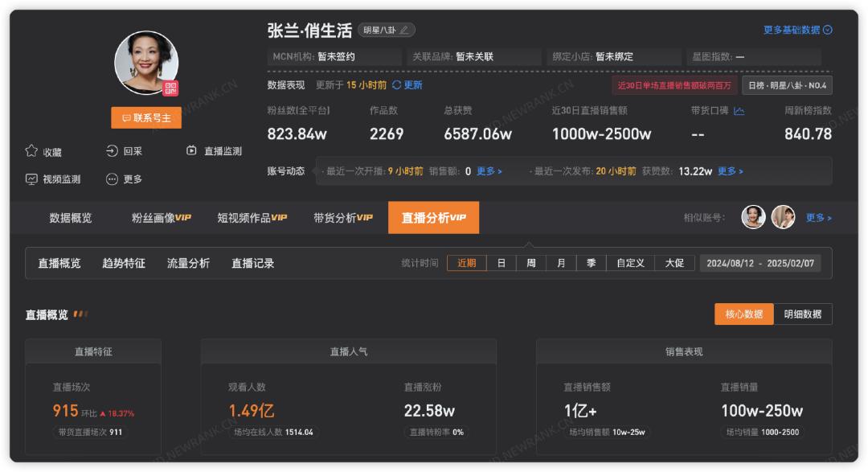Viewport: 868px width, 472px height.
Task: Click the star icon to favorite account
Action: (x=32, y=151)
